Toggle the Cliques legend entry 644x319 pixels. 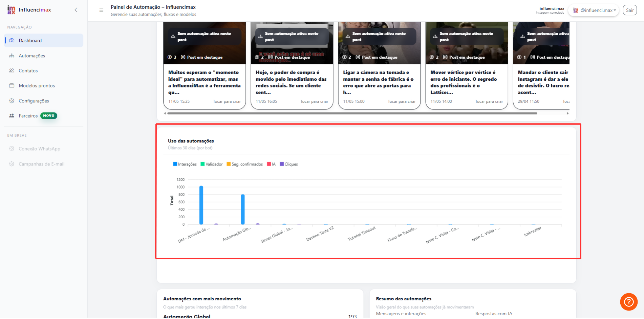pos(289,164)
